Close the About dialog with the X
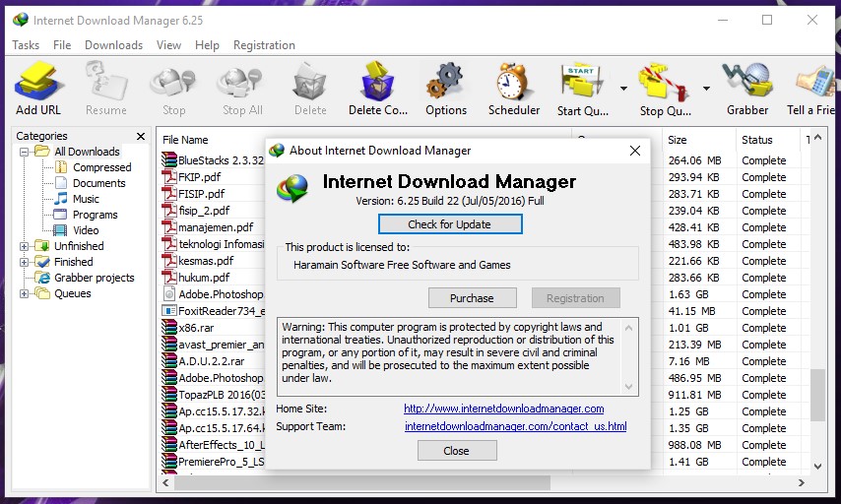 coord(635,151)
